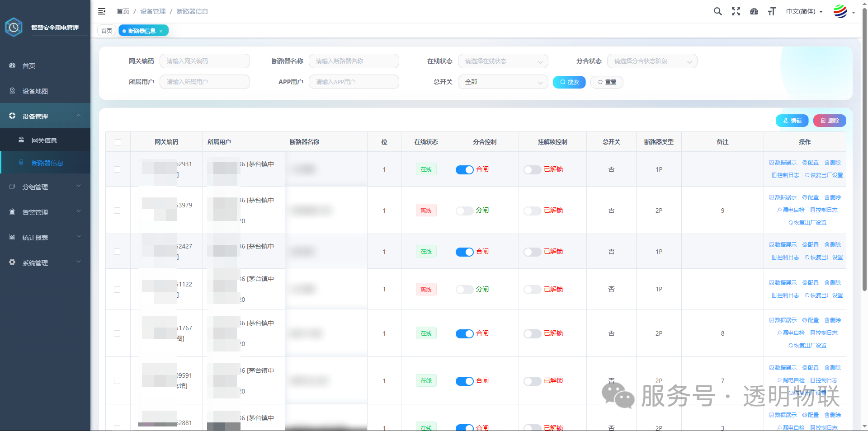Click 离线 status tag in row ending 3979
Screen dimensions: 868x431
(426, 211)
